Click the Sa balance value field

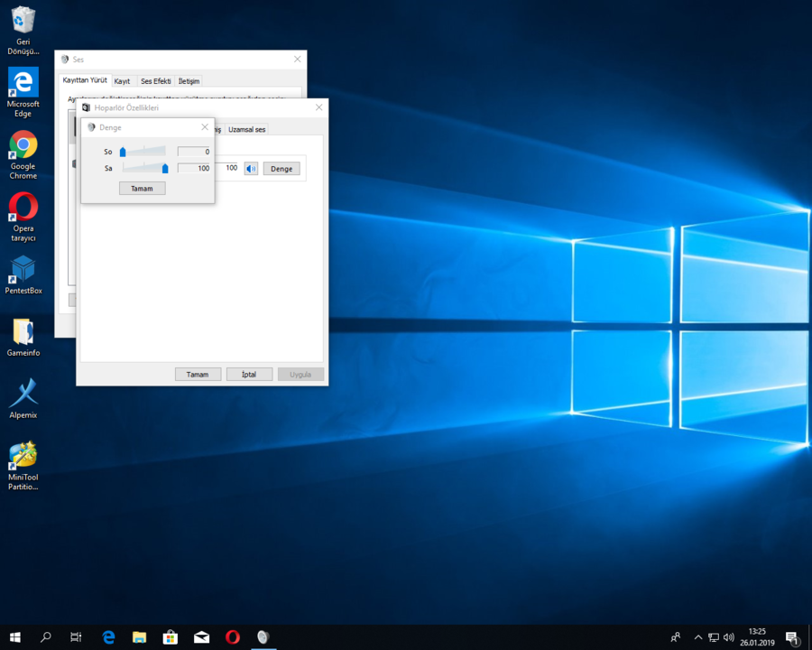click(x=193, y=168)
